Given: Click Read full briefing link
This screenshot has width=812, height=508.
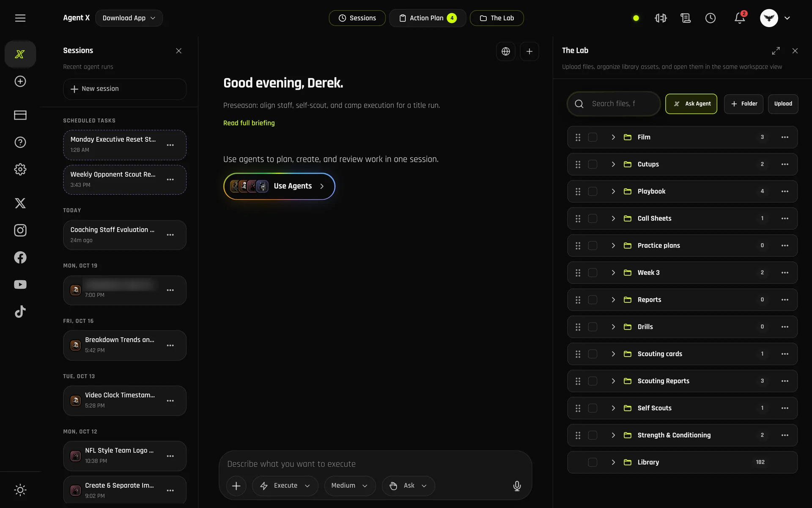Looking at the screenshot, I should coord(249,123).
